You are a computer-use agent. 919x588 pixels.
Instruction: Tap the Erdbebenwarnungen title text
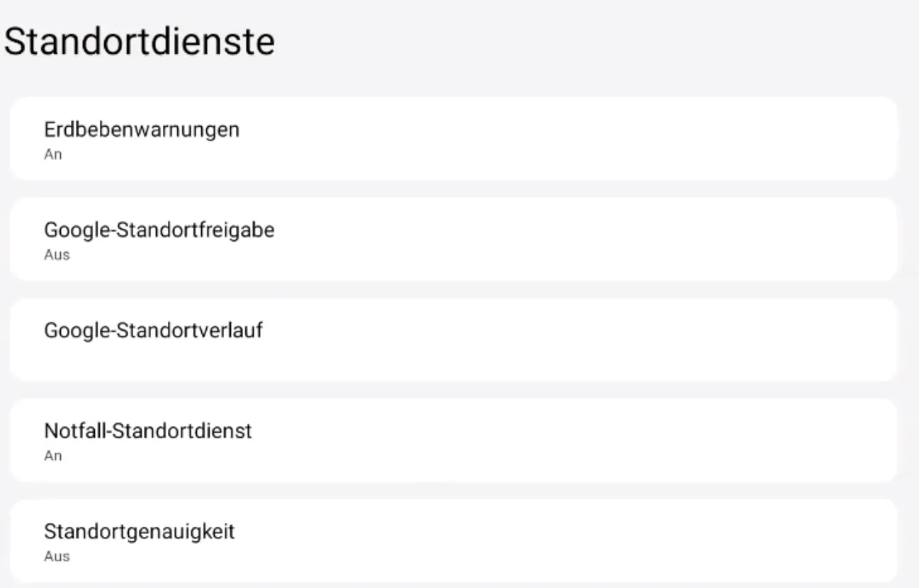142,130
